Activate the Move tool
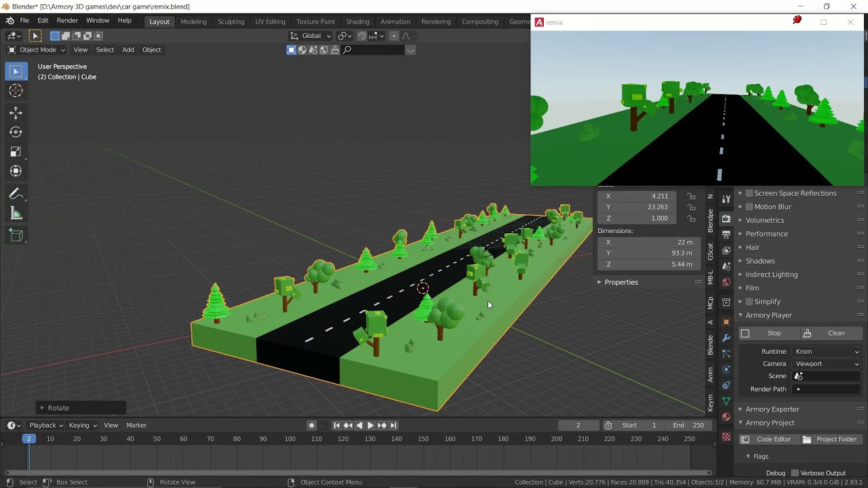Viewport: 868px width, 488px height. point(16,113)
